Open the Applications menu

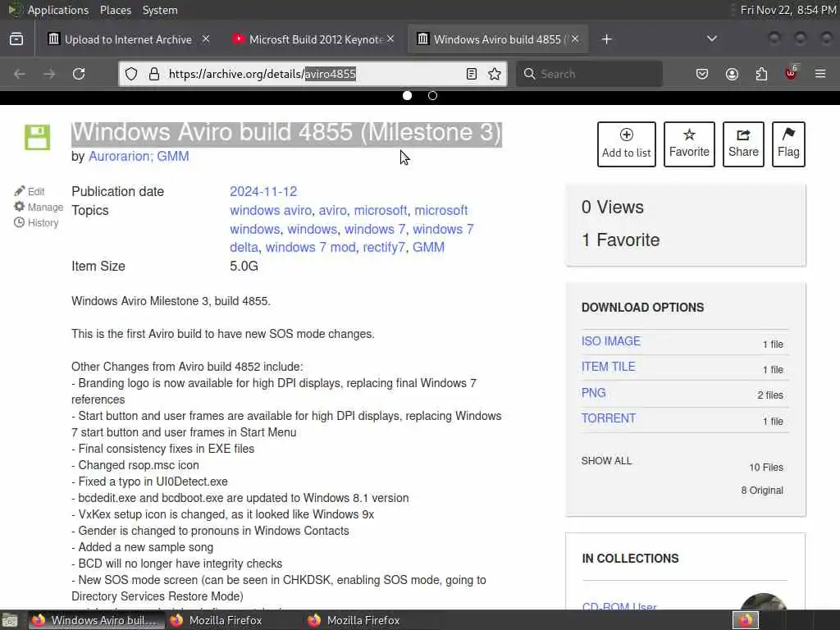click(x=58, y=10)
